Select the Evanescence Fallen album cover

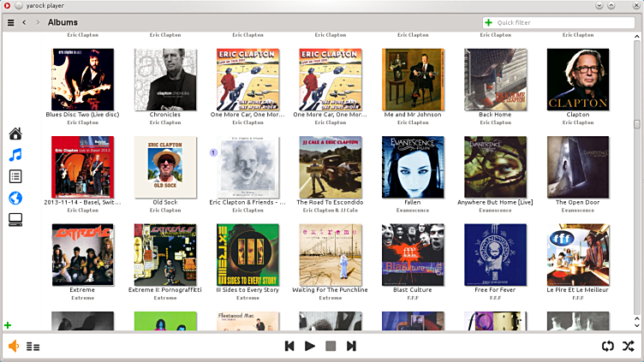click(413, 167)
